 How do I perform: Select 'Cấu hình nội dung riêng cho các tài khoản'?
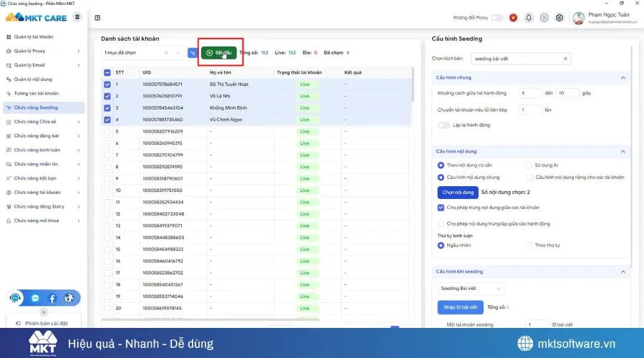(530, 177)
